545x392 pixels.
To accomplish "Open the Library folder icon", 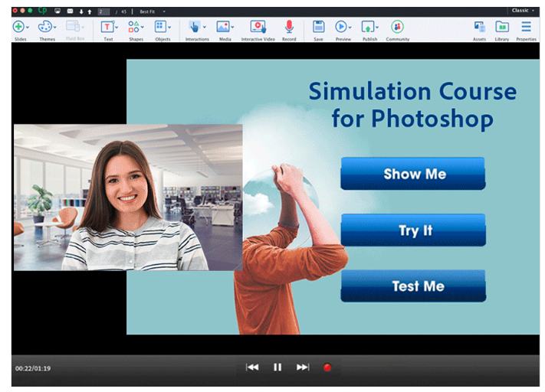I will click(502, 27).
